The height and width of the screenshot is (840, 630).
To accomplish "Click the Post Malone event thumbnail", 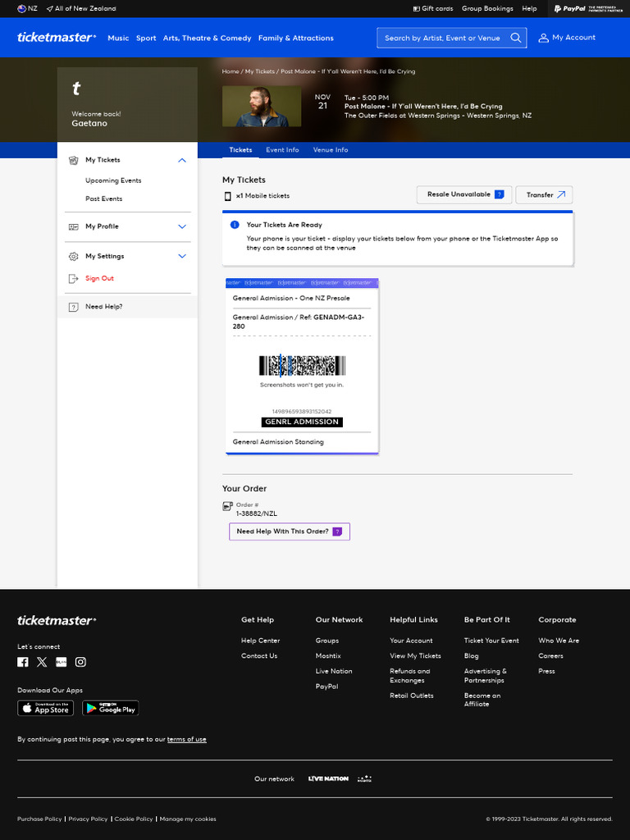I will [262, 106].
